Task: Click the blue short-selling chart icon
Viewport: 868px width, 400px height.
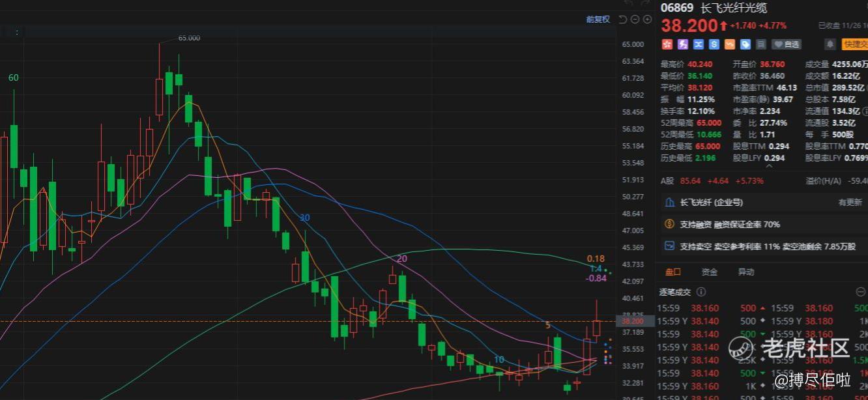Action: (x=669, y=246)
